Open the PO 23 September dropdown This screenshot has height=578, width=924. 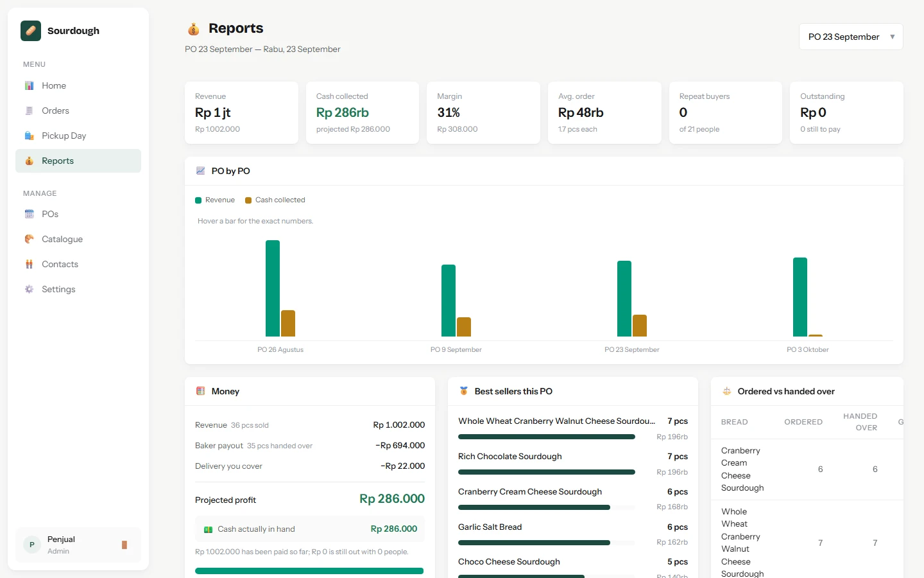pos(851,37)
